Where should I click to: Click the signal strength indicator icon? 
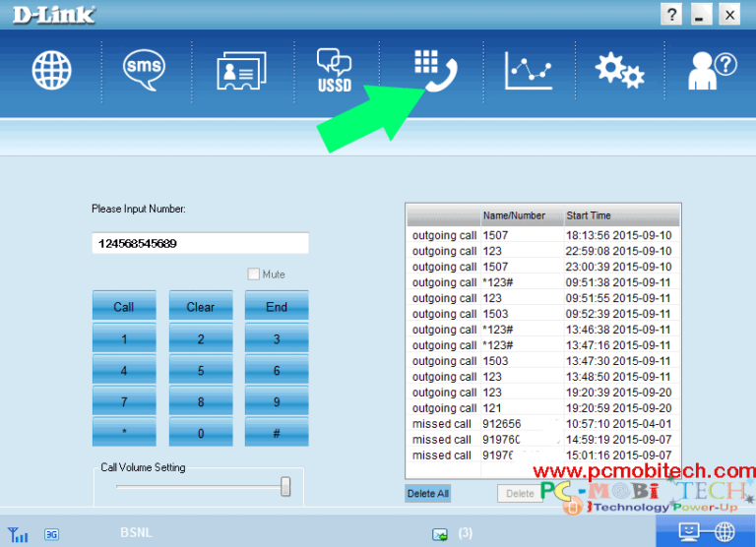(x=18, y=534)
